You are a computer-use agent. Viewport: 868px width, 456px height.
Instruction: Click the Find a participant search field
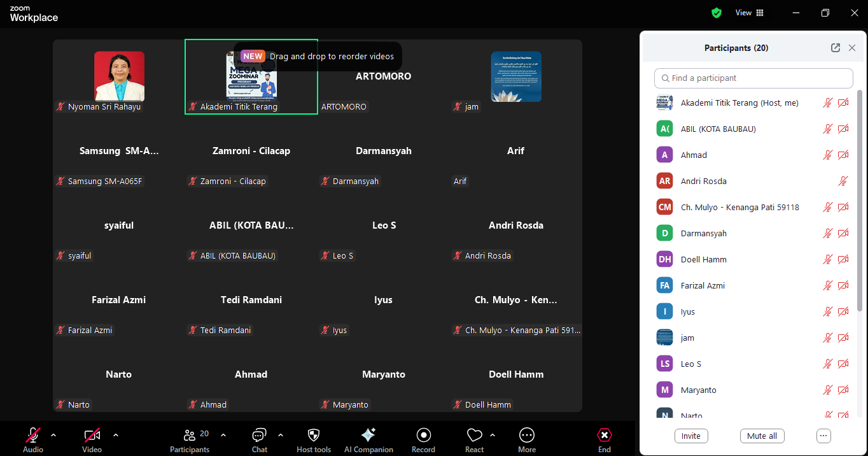tap(753, 78)
